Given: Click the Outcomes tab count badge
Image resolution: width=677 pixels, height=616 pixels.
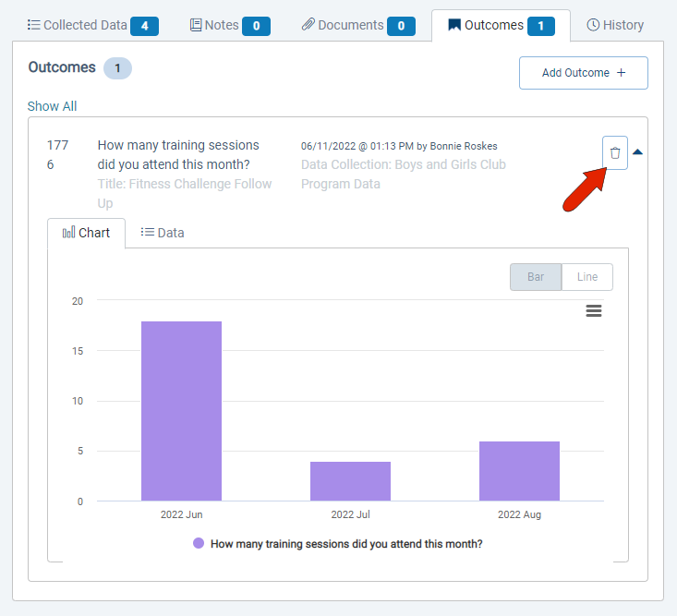Looking at the screenshot, I should tap(540, 26).
